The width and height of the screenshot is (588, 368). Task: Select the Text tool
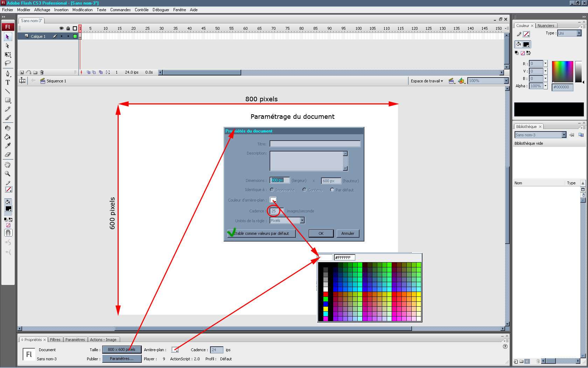[x=8, y=82]
